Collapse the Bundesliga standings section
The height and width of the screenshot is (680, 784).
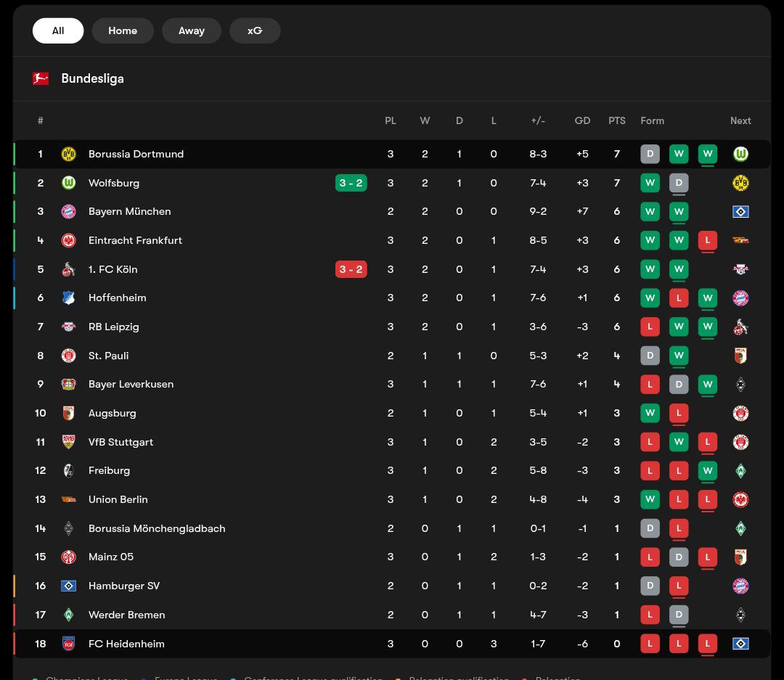(x=92, y=78)
